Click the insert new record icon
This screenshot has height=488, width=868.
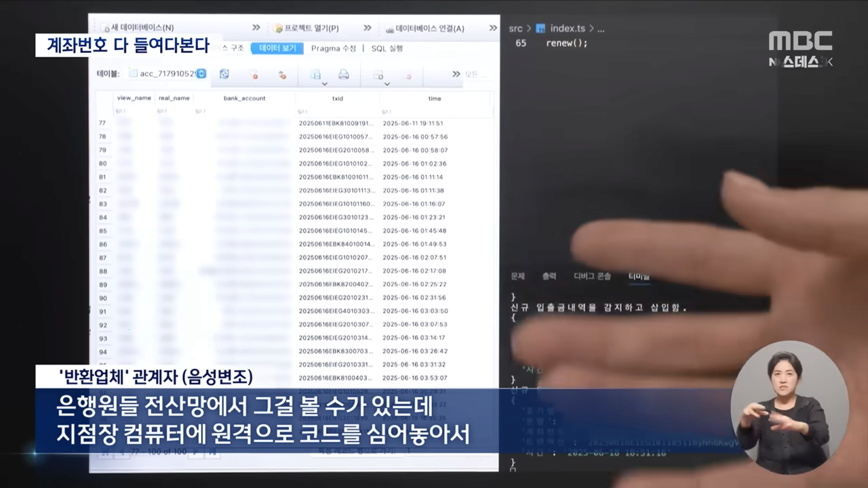tap(378, 75)
